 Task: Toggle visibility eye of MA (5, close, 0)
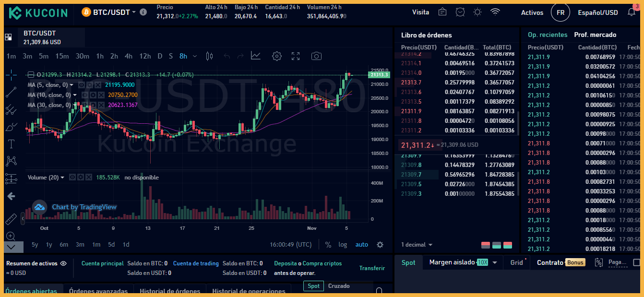[82, 85]
